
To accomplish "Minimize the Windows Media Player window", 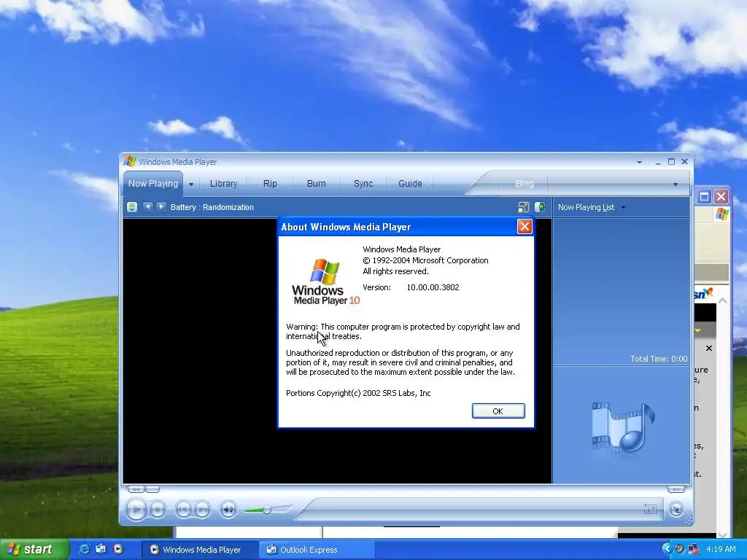I will pyautogui.click(x=658, y=163).
